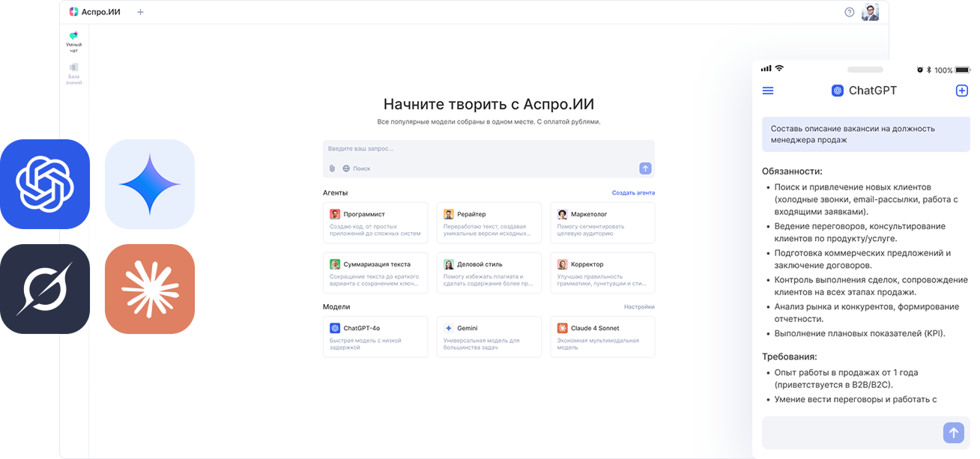Viewport: 980px width, 459px height.
Task: Pick the Claude 4 Sonnet model card
Action: [602, 336]
